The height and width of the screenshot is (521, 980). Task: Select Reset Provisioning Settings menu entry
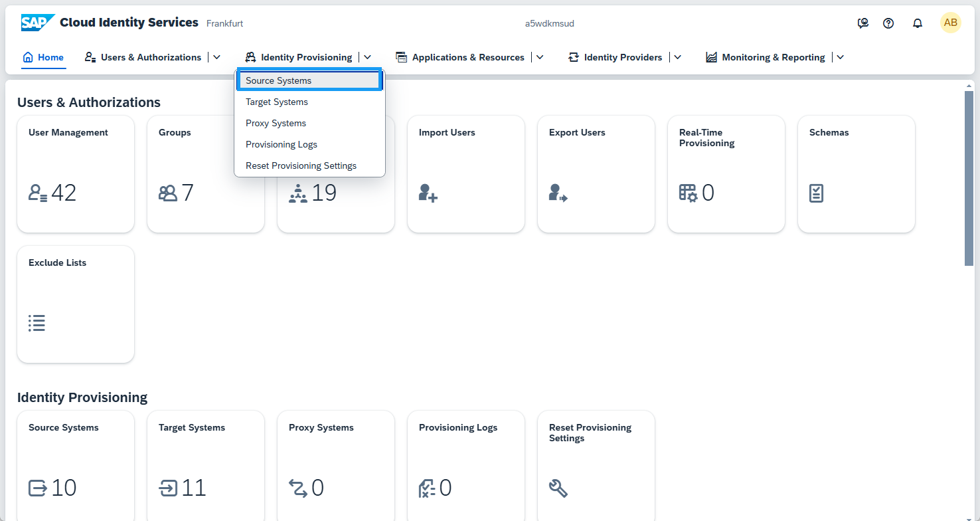coord(310,165)
